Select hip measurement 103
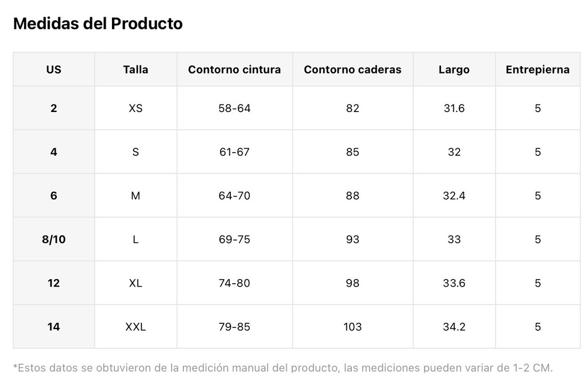Image resolution: width=588 pixels, height=382 pixels. click(353, 326)
